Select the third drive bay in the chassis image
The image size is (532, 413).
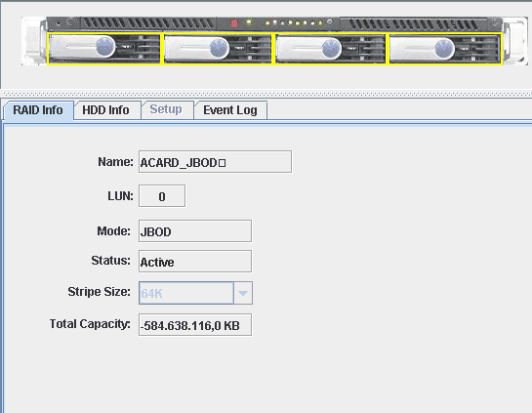tap(331, 48)
